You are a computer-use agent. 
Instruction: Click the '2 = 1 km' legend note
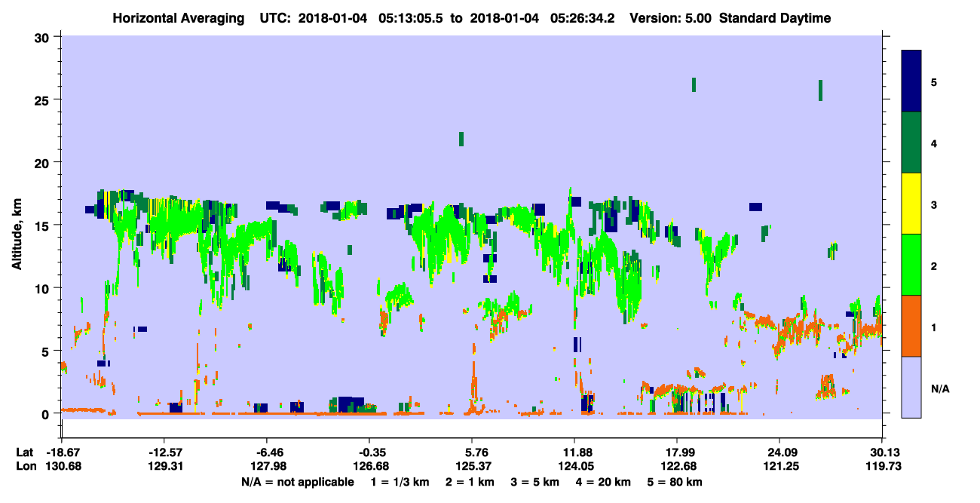click(469, 482)
